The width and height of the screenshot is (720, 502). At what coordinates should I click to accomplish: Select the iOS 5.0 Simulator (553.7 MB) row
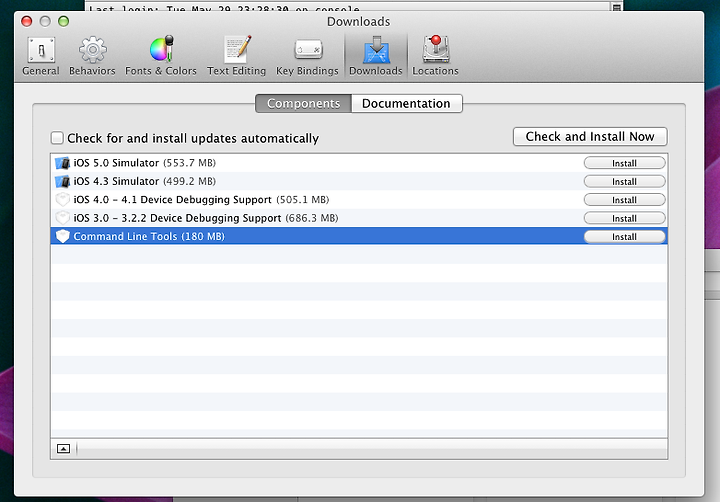(359, 163)
